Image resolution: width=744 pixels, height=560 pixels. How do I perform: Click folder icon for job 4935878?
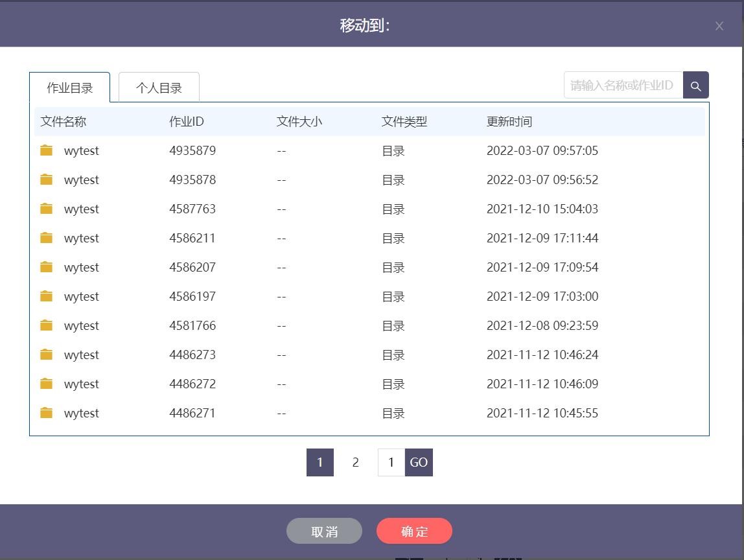click(x=46, y=180)
